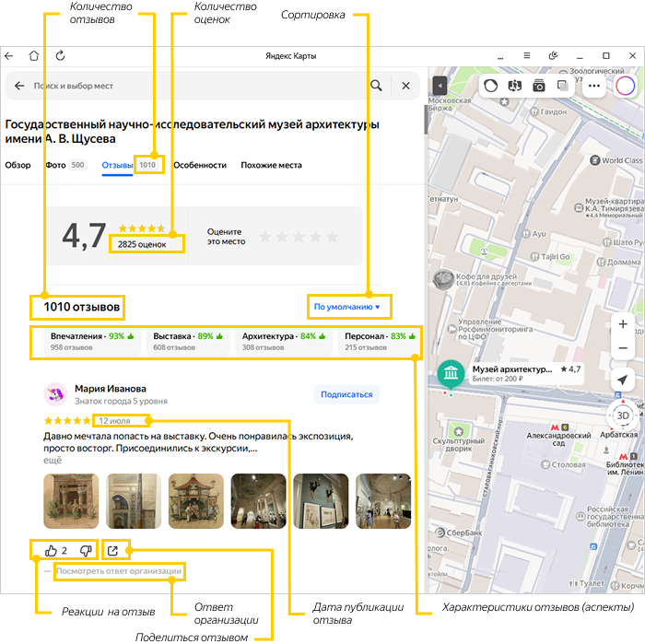Image resolution: width=645 pixels, height=644 pixels.
Task: Clear the search with the X icon
Action: coord(405,86)
